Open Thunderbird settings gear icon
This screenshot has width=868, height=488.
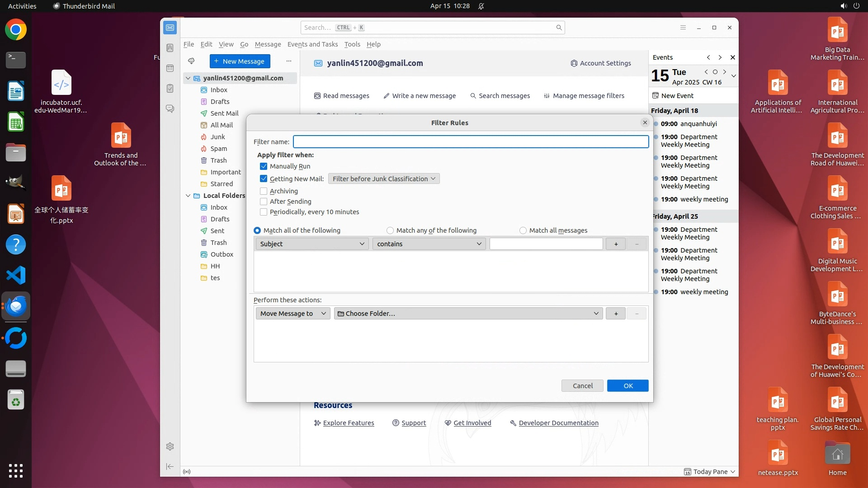(170, 446)
